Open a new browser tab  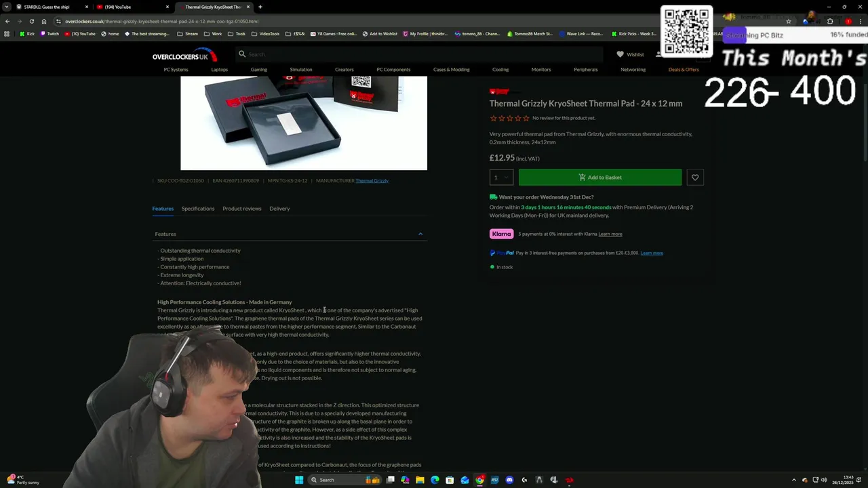click(260, 7)
